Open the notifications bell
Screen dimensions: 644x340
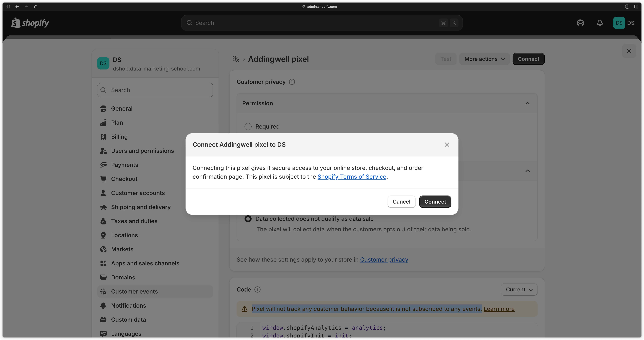click(600, 23)
